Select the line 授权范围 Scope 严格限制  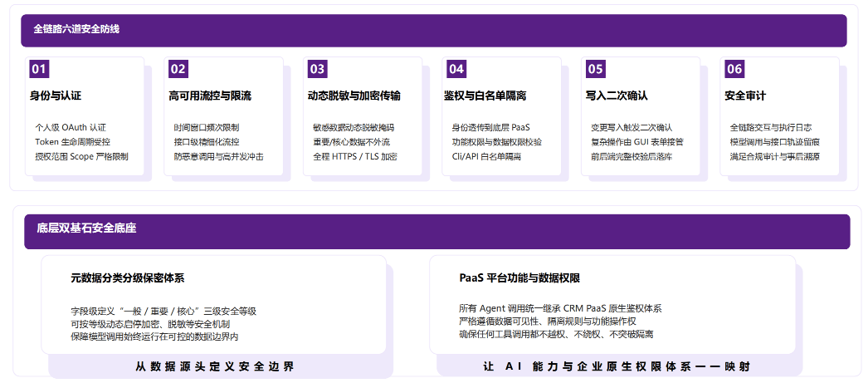point(81,156)
